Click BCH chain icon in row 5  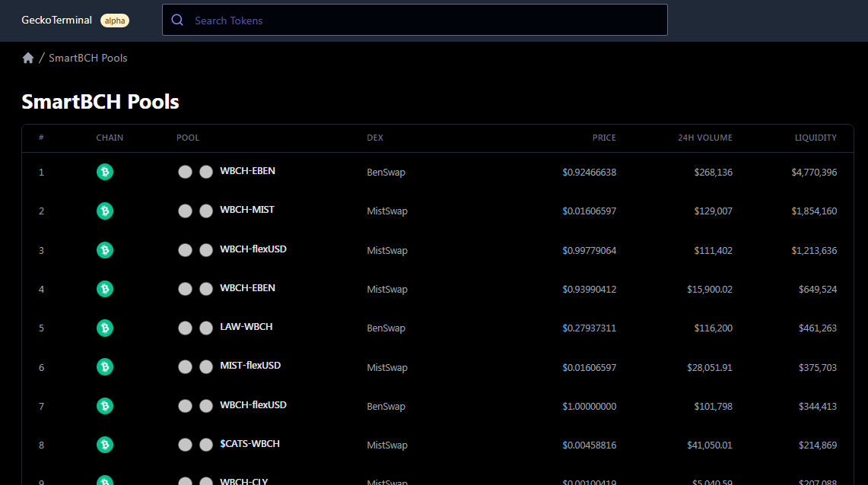pyautogui.click(x=105, y=328)
